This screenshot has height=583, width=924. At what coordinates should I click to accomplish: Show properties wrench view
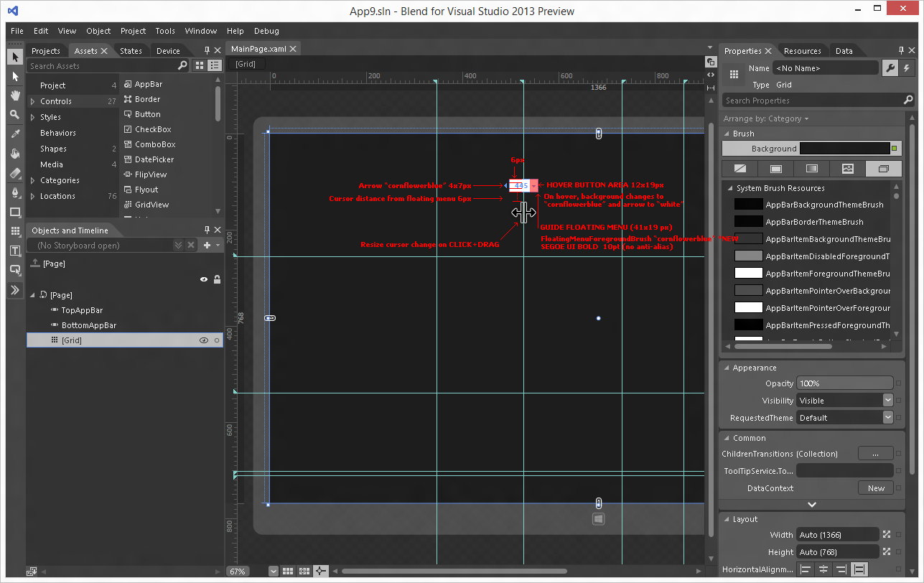[x=890, y=68]
